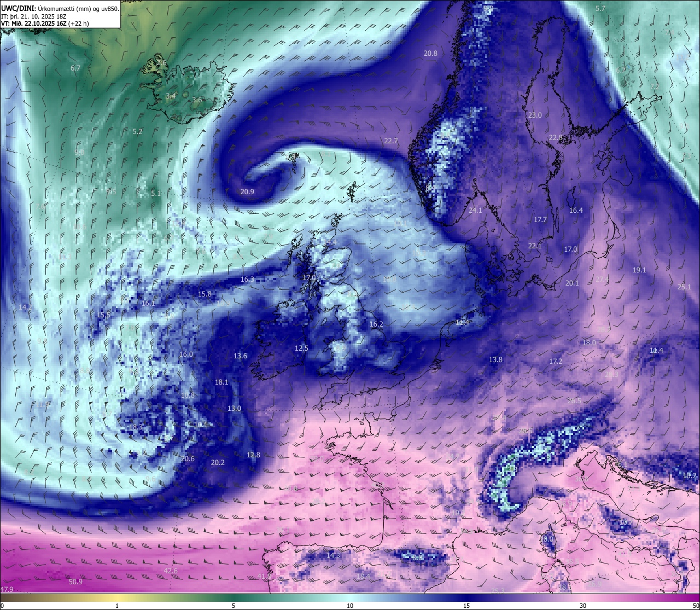Select the value 13.6 west of Ireland
Screen dimensions: 700x610
click(240, 356)
